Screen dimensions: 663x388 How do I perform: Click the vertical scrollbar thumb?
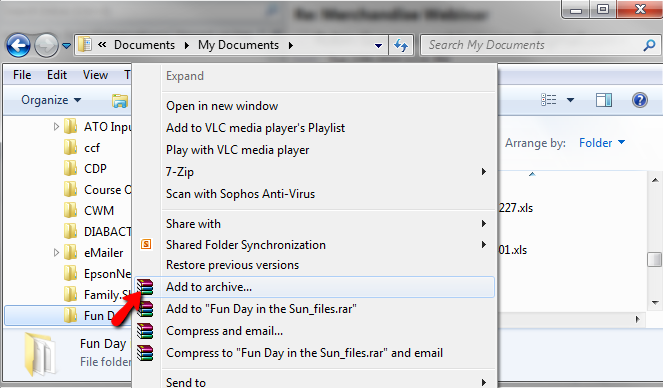click(x=655, y=260)
